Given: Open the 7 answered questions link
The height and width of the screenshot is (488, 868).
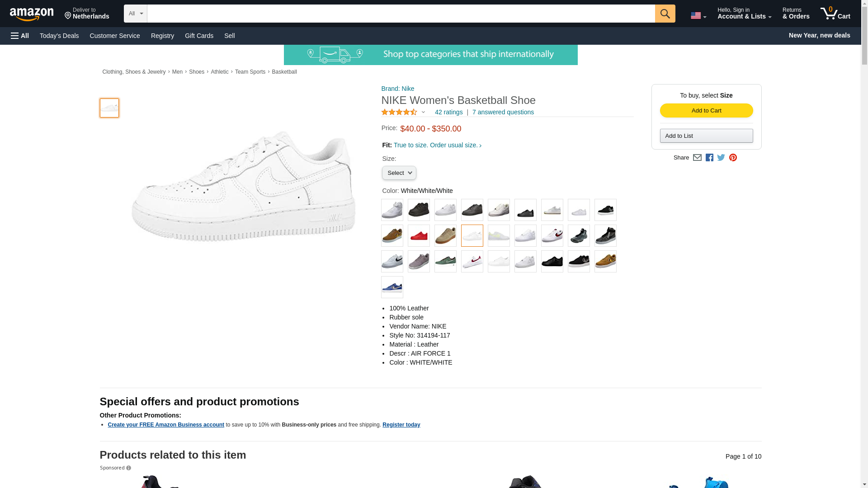Looking at the screenshot, I should coord(503,112).
